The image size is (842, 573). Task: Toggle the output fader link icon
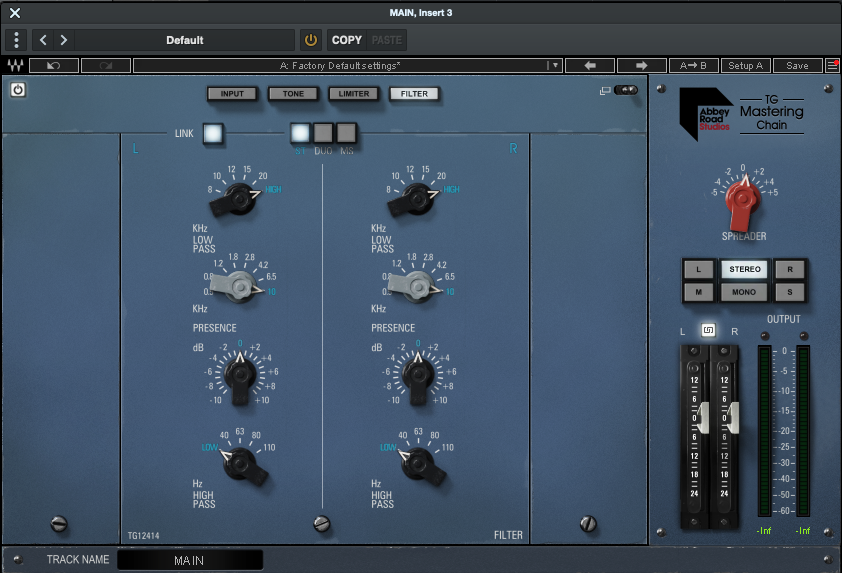[708, 330]
